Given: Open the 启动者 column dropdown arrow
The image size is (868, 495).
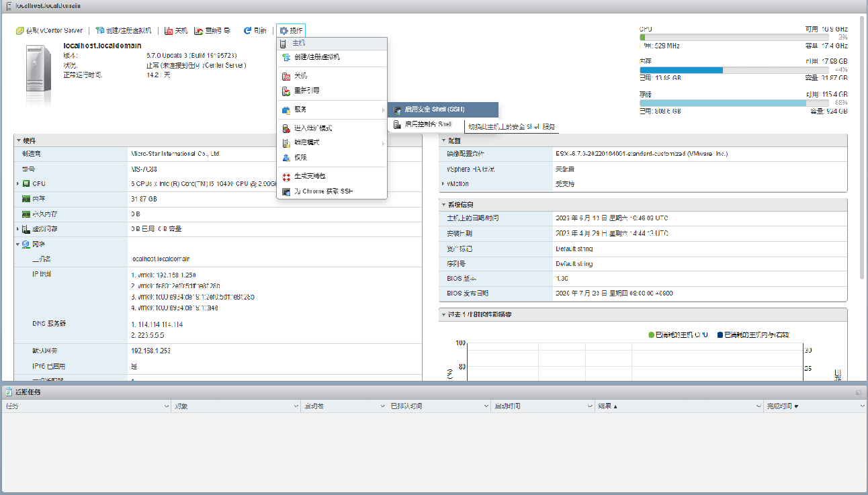Looking at the screenshot, I should [382, 406].
